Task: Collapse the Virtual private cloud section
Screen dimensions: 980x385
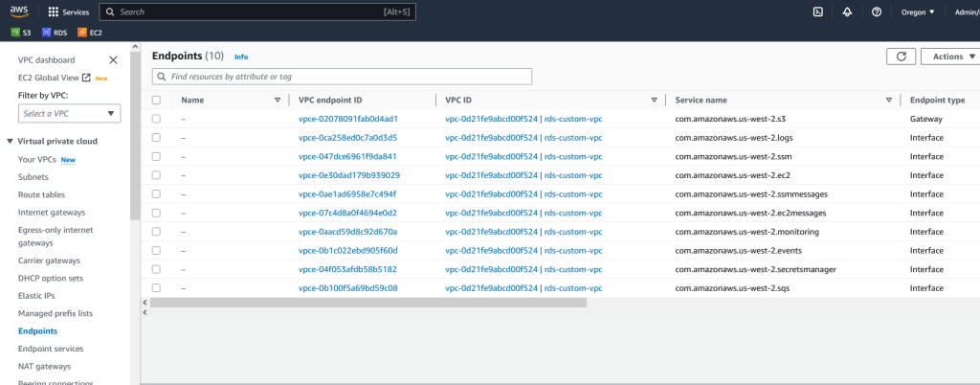Action: (x=10, y=141)
